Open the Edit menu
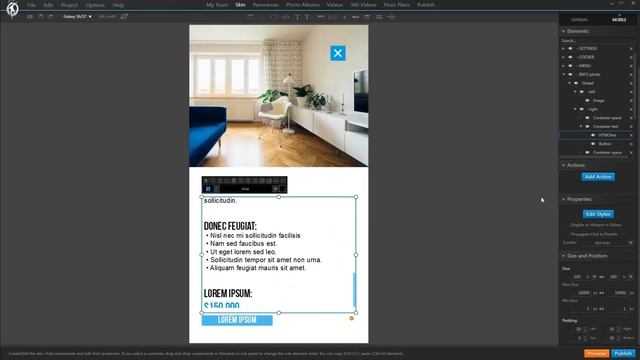The image size is (640, 360). (48, 5)
